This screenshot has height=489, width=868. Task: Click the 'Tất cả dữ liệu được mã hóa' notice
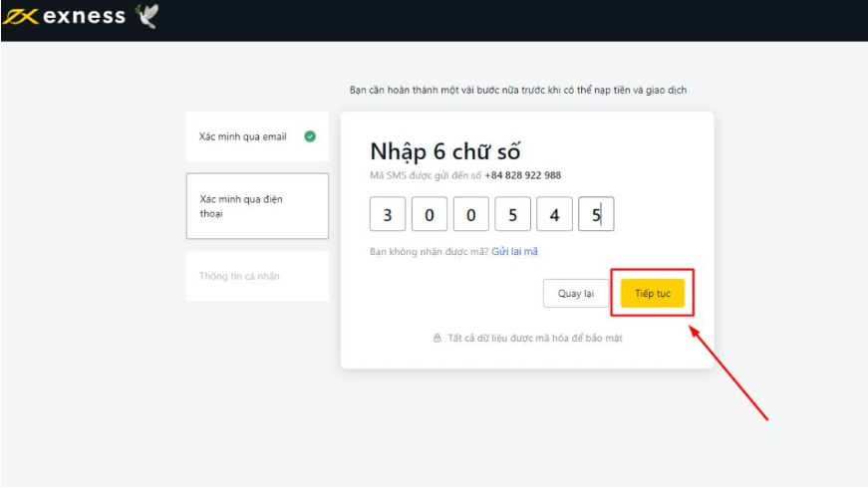(535, 339)
